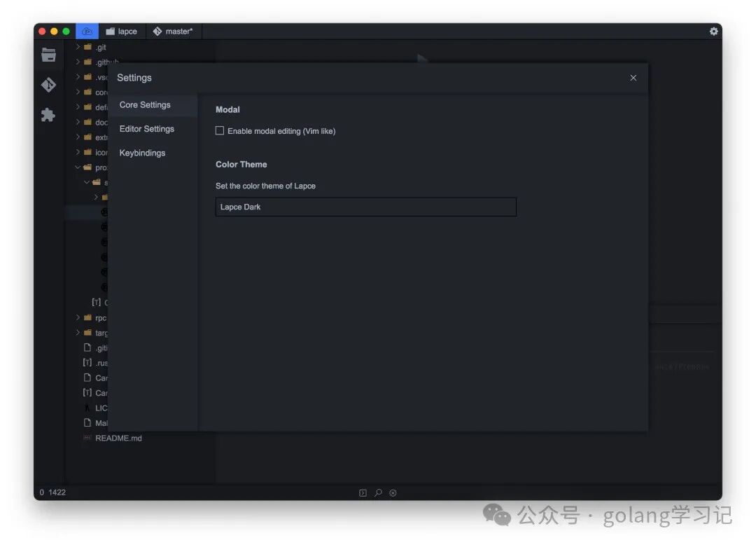Click the search icon in status bar

coord(378,492)
